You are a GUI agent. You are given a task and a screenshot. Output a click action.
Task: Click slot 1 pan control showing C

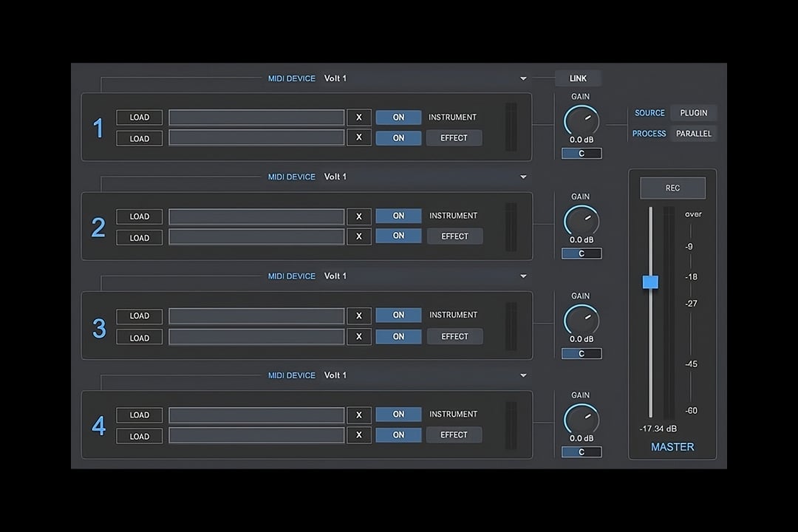[x=582, y=153]
